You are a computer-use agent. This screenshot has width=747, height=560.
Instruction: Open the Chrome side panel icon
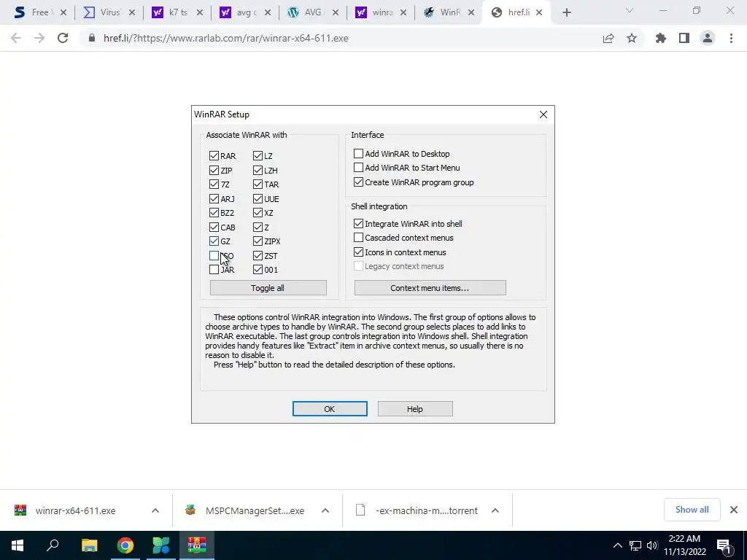tap(684, 38)
